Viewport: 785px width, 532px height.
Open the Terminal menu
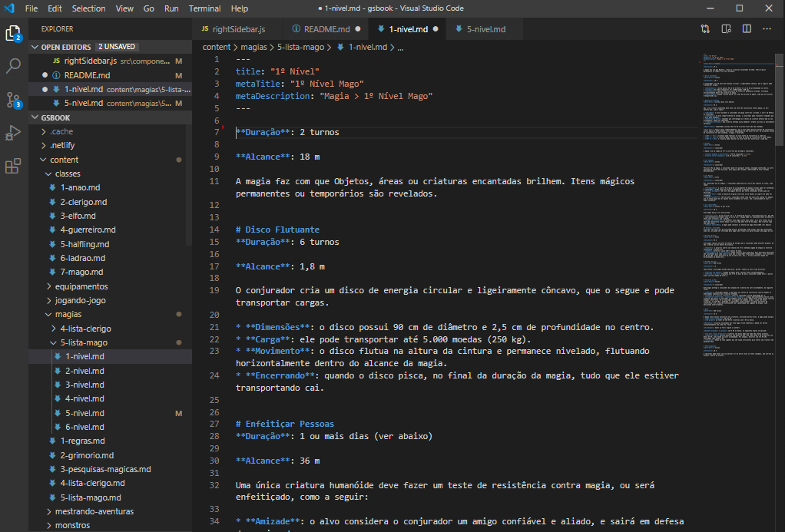(x=204, y=8)
